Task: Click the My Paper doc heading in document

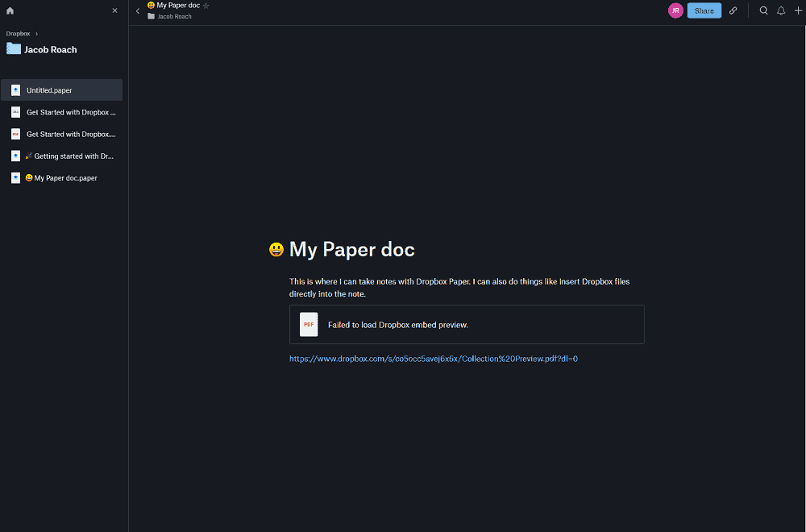Action: point(351,249)
